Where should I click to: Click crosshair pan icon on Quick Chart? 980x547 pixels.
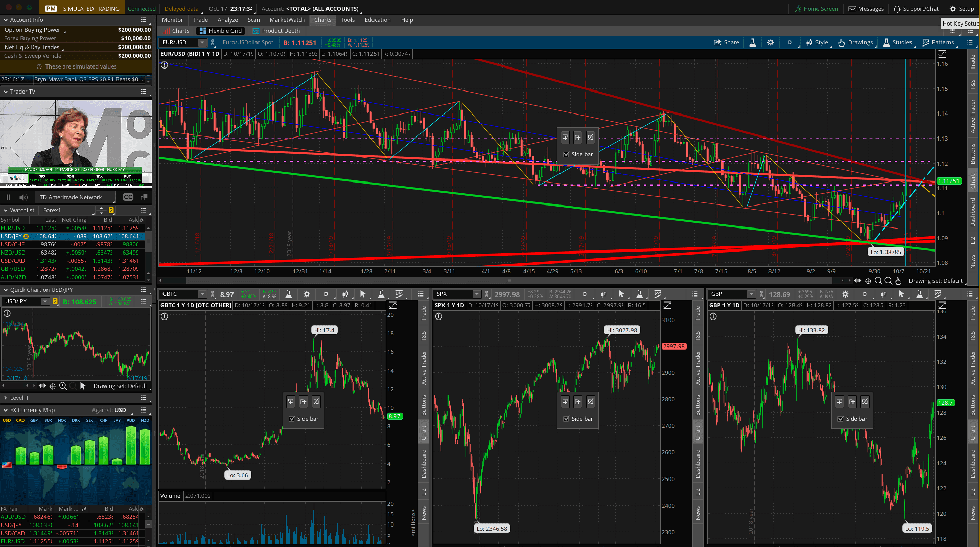pyautogui.click(x=52, y=386)
